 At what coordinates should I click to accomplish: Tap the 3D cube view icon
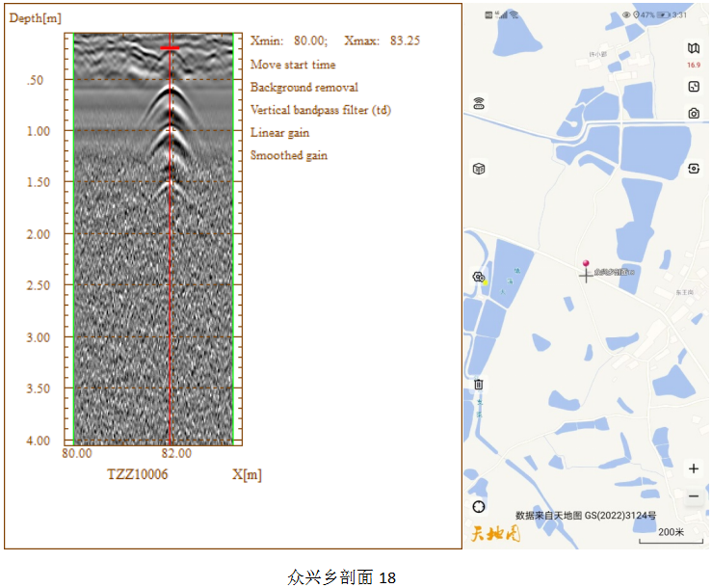[478, 170]
